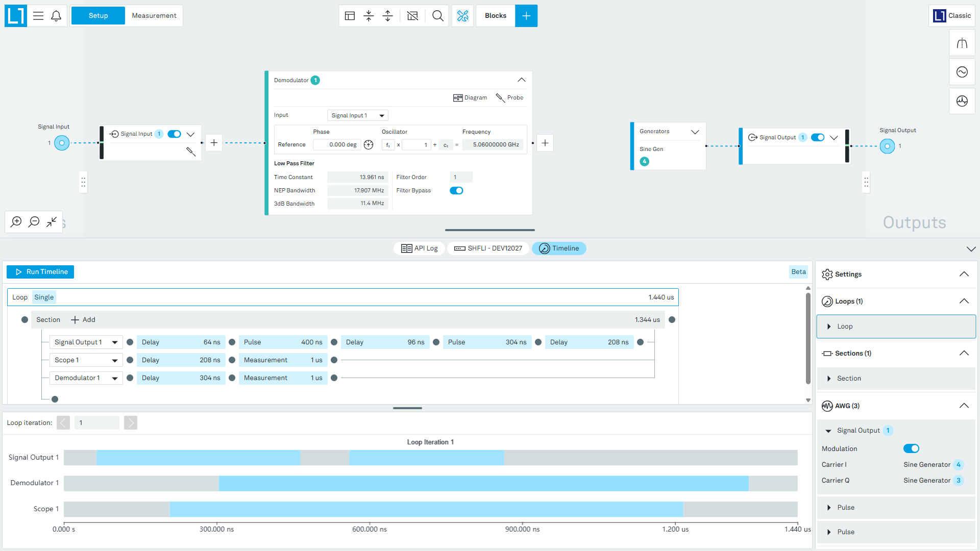The image size is (980, 551).
Task: Open the hamburger menu icon
Action: [x=38, y=16]
